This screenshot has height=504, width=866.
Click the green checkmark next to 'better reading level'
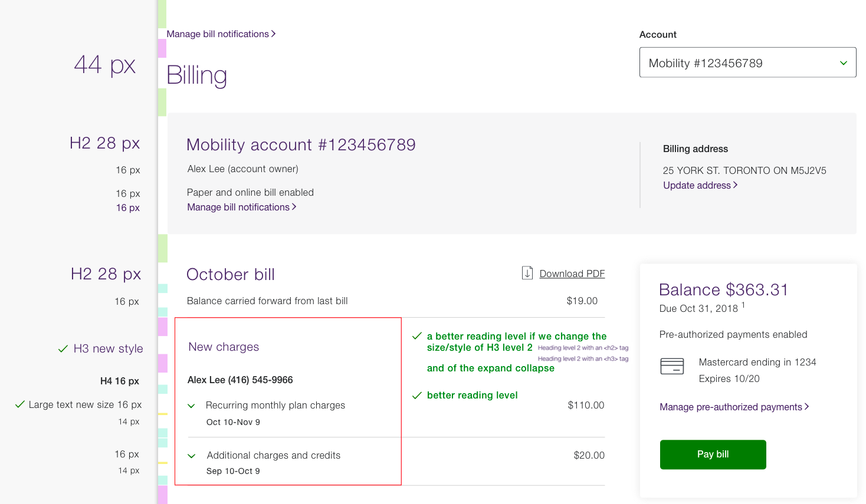[x=417, y=396]
